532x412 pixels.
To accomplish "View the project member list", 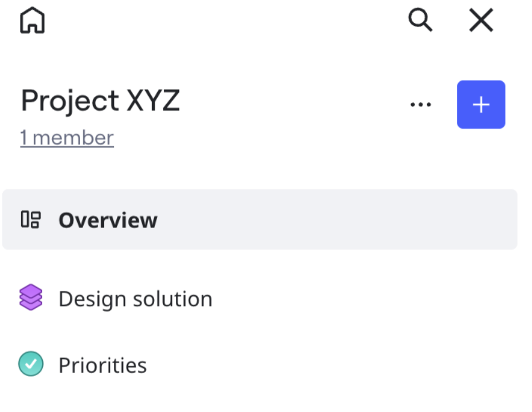I will [67, 138].
